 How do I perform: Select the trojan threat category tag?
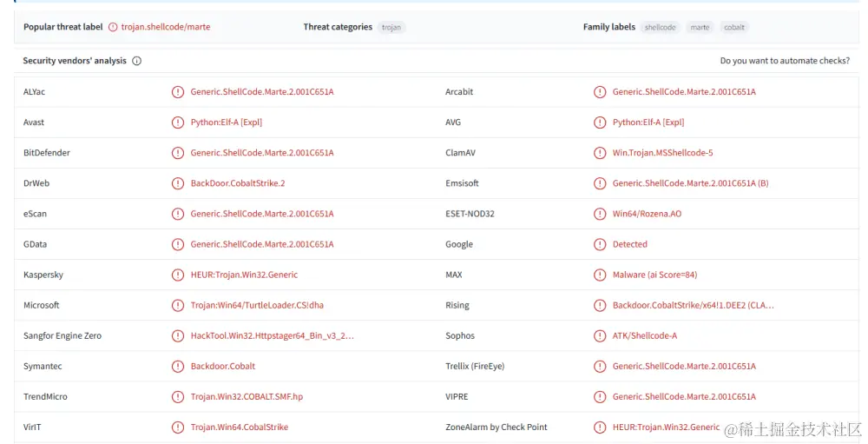[391, 27]
